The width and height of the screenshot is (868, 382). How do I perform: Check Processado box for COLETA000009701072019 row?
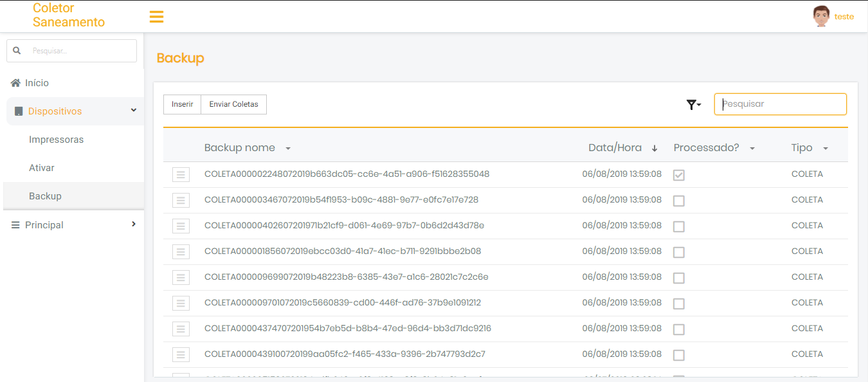678,304
